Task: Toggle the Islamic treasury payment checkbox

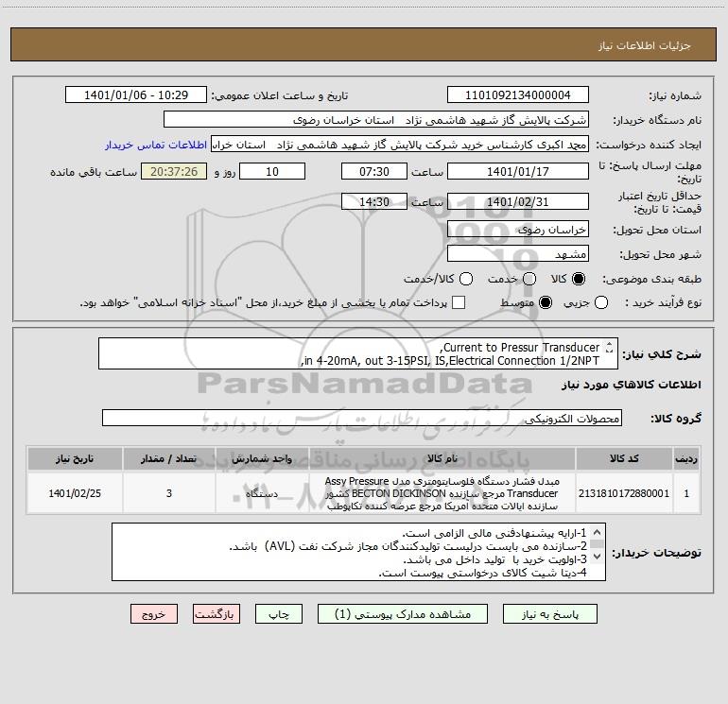Action: [x=459, y=302]
